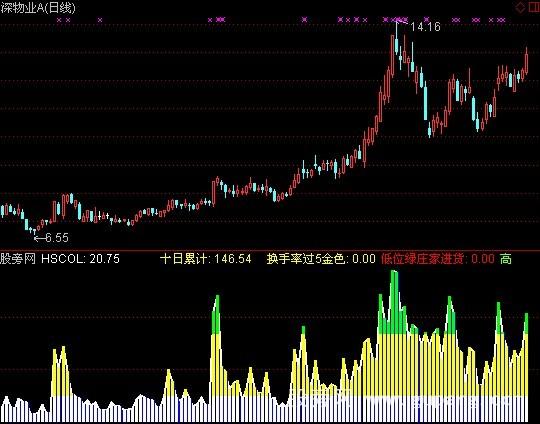Image resolution: width=540 pixels, height=424 pixels.
Task: Click the red square window icon
Action: 533,7
